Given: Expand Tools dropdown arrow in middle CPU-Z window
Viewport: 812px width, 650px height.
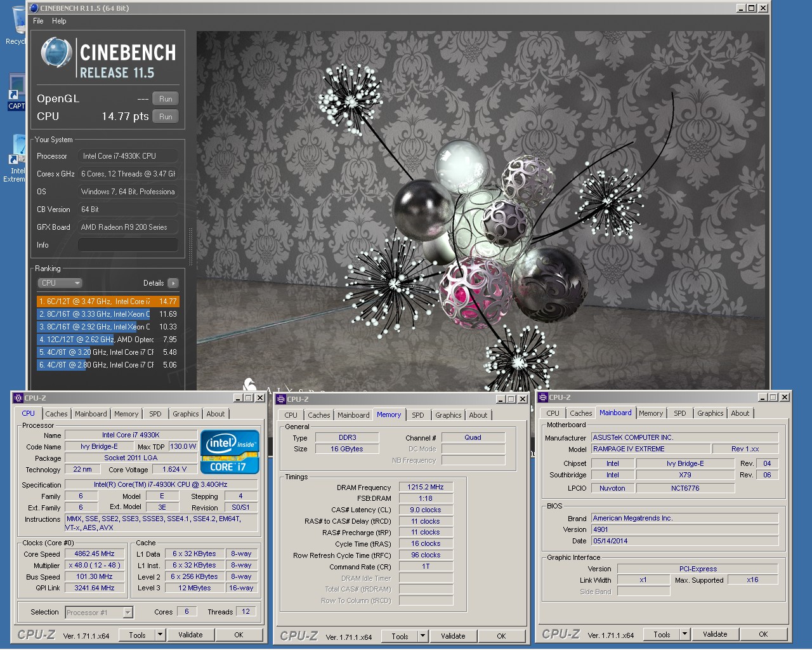Looking at the screenshot, I should (423, 636).
